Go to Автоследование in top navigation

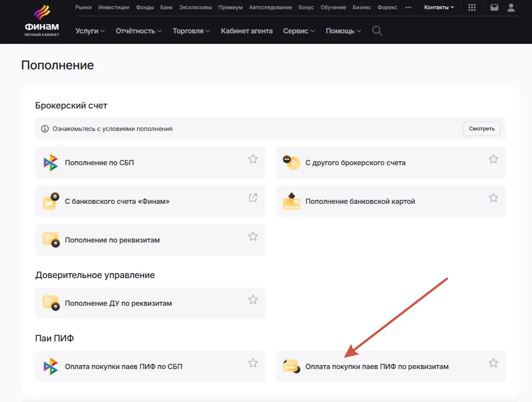point(270,7)
